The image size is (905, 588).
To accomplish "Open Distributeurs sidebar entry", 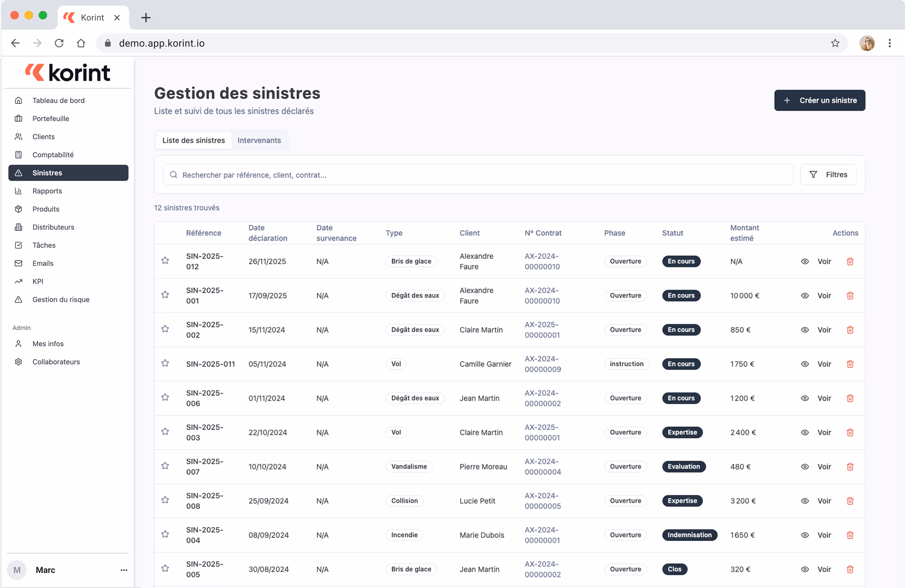I will [53, 227].
